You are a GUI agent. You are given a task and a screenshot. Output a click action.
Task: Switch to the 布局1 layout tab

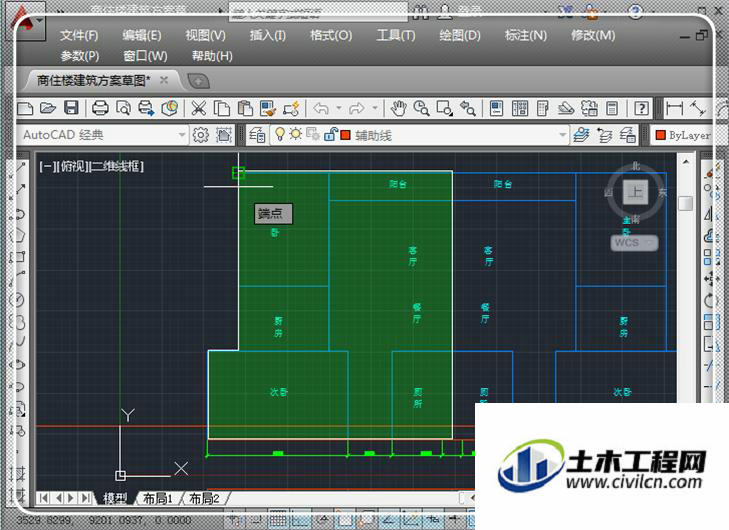click(x=158, y=499)
